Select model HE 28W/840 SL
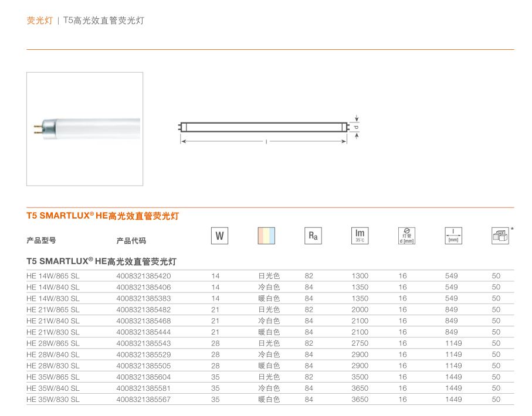This screenshot has height=416, width=532. 53,354
